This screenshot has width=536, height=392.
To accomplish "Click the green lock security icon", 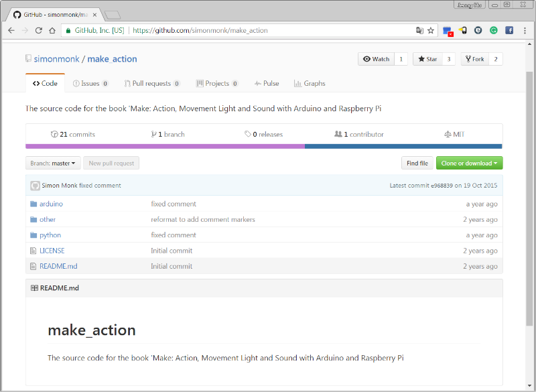I will click(68, 30).
